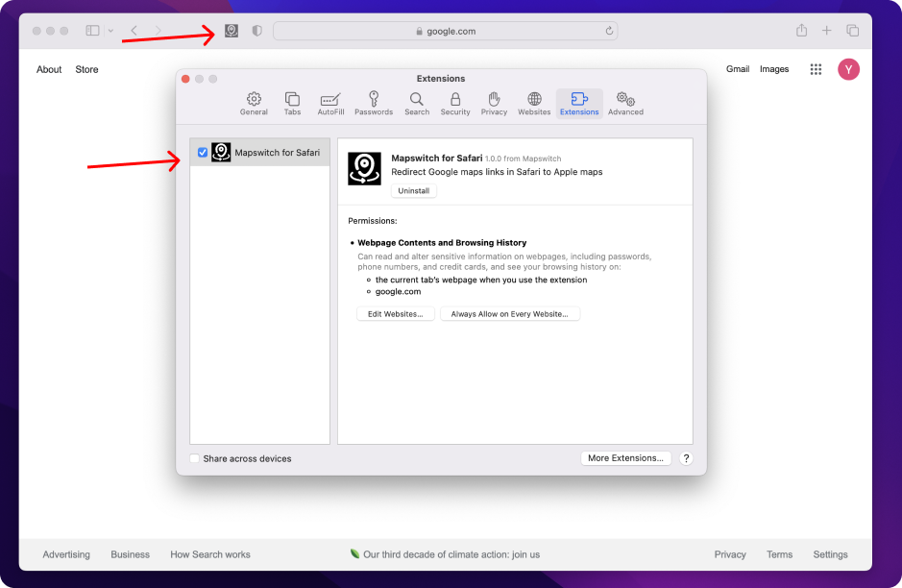Viewport: 902px width, 588px height.
Task: Open the Search preferences pane
Action: [416, 102]
